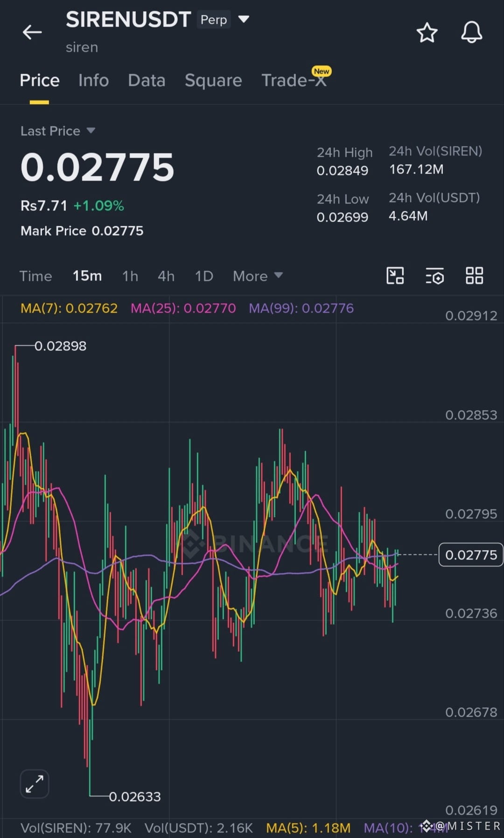The image size is (504, 838).
Task: Select the 4h chart interval
Action: pyautogui.click(x=166, y=276)
